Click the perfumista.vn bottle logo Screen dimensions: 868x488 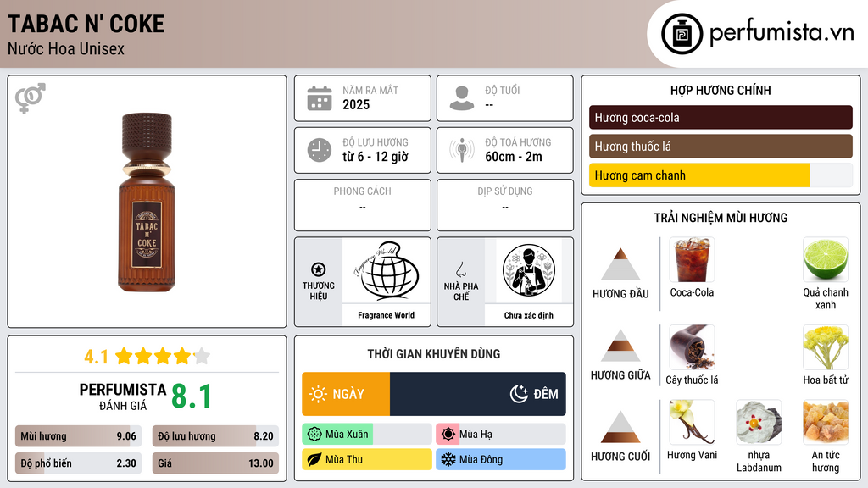tap(682, 34)
